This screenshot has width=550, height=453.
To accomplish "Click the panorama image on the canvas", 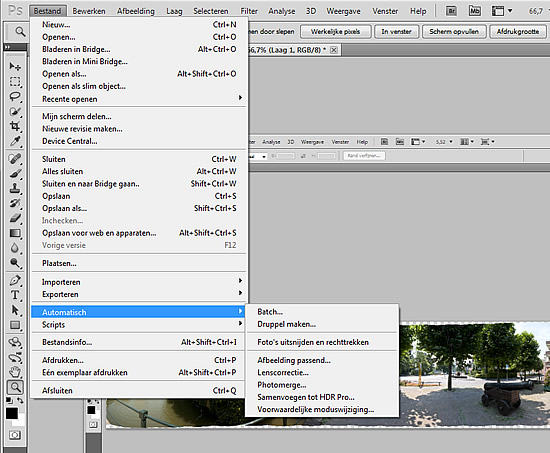I will coord(475,374).
